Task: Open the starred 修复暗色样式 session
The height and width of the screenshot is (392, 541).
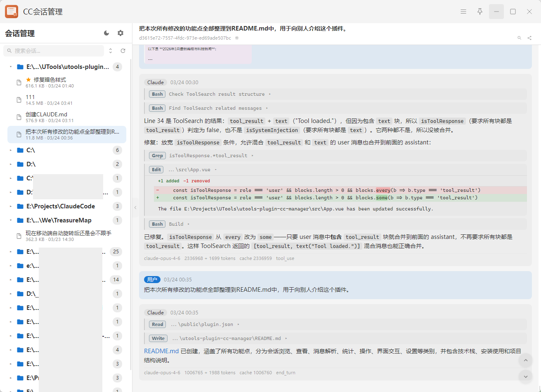Action: coord(50,80)
